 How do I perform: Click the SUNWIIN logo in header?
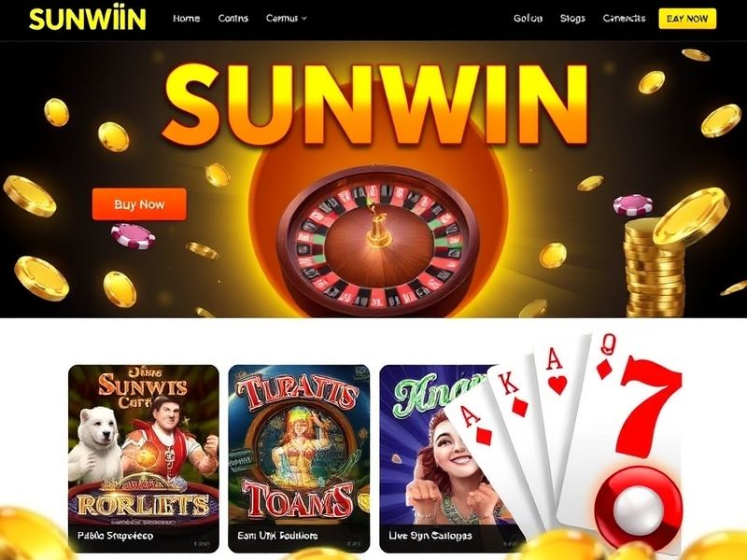[87, 19]
